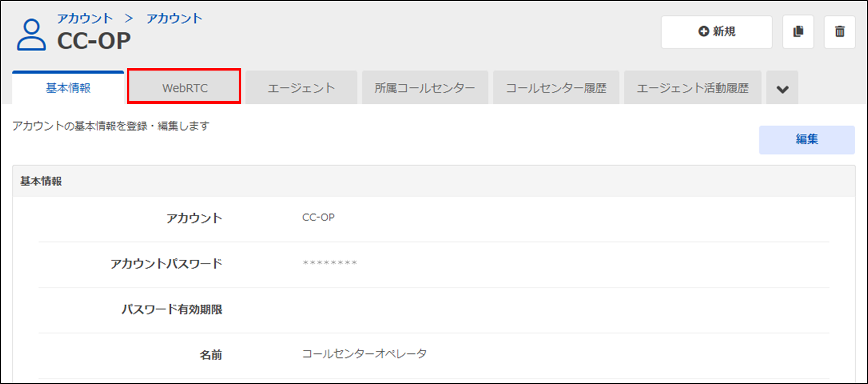Click the masked password value
The width and height of the screenshot is (868, 384).
[330, 263]
